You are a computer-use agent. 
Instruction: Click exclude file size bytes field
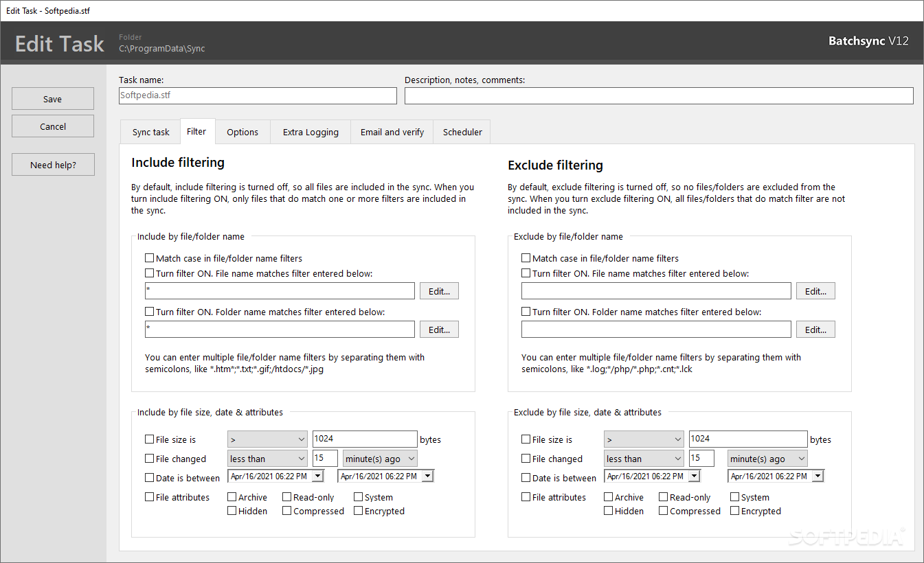pos(748,439)
